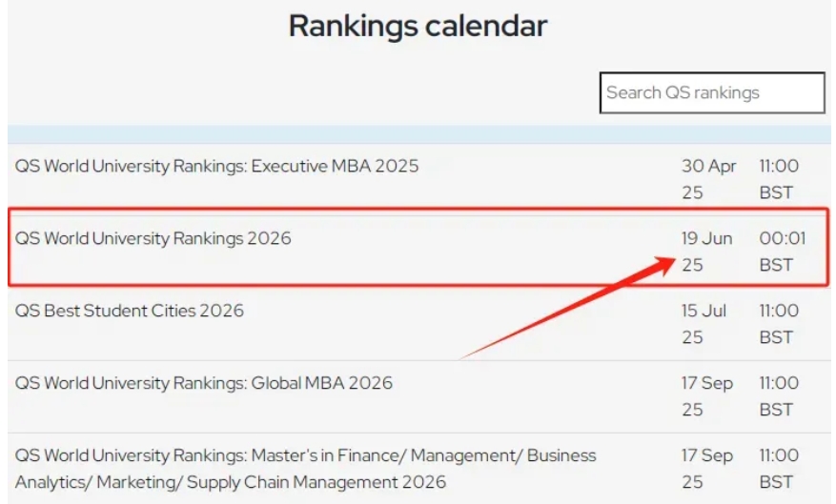
Task: Open the Global MBA 2026 rankings entry
Action: pyautogui.click(x=204, y=383)
